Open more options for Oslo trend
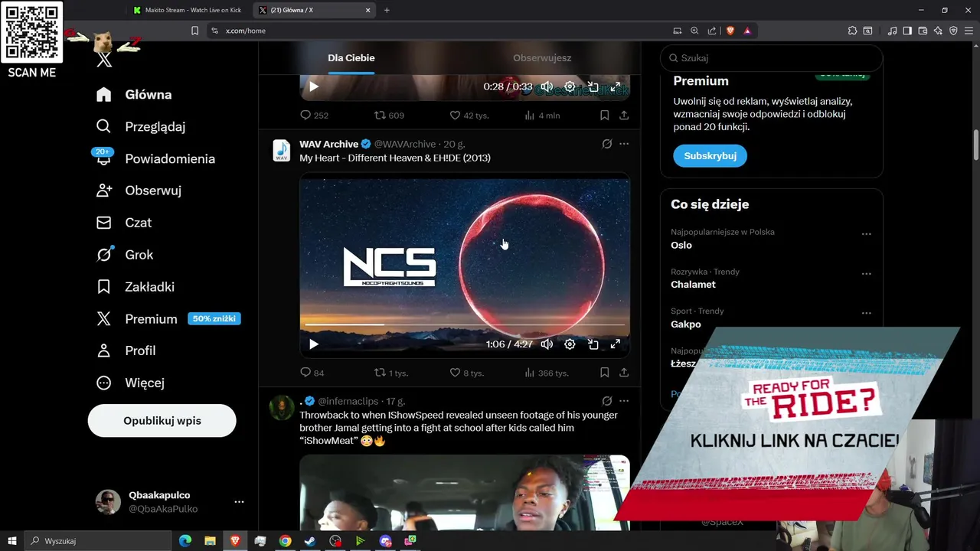This screenshot has height=551, width=980. pyautogui.click(x=867, y=234)
